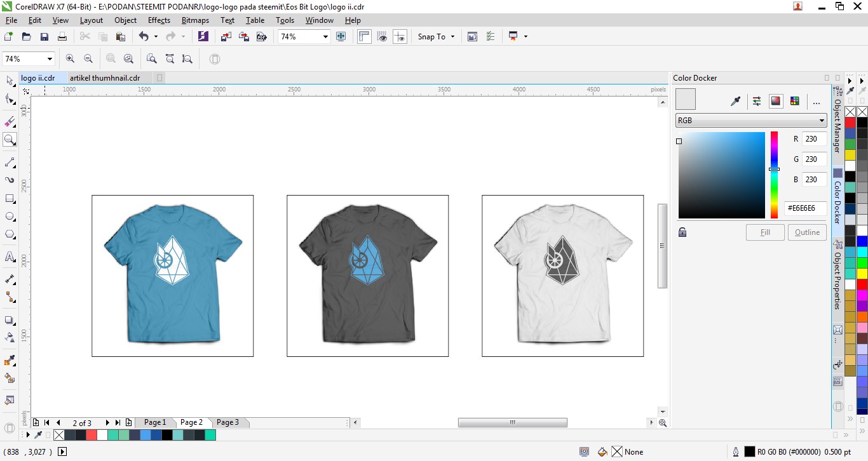Publish the document to PDF

click(261, 37)
